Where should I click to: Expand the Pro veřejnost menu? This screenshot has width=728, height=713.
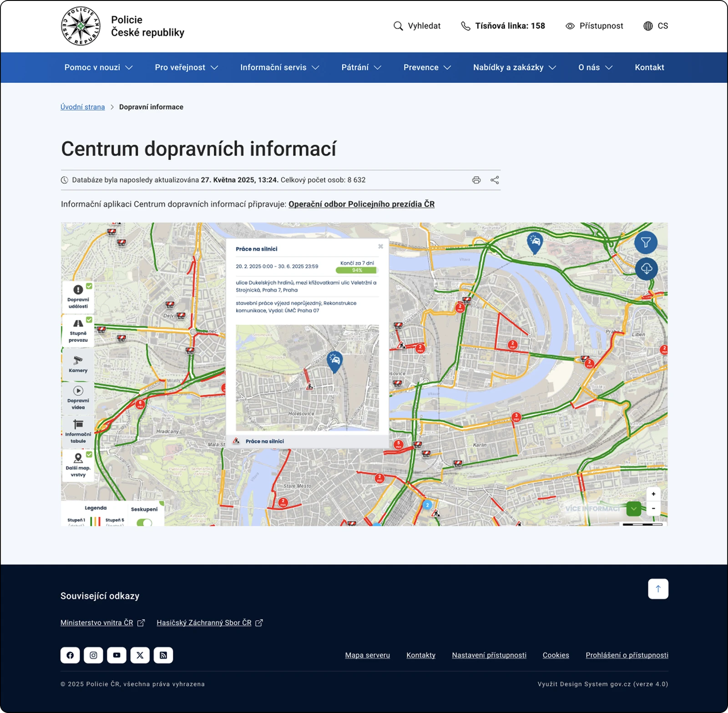click(187, 67)
